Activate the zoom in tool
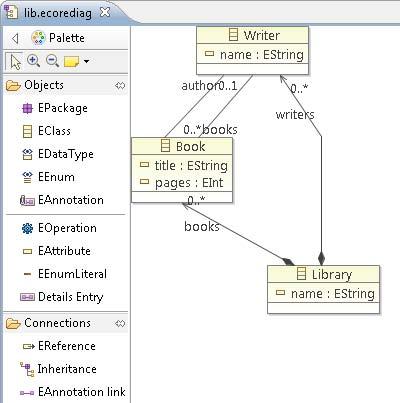Image resolution: width=400 pixels, height=403 pixels. point(33,61)
